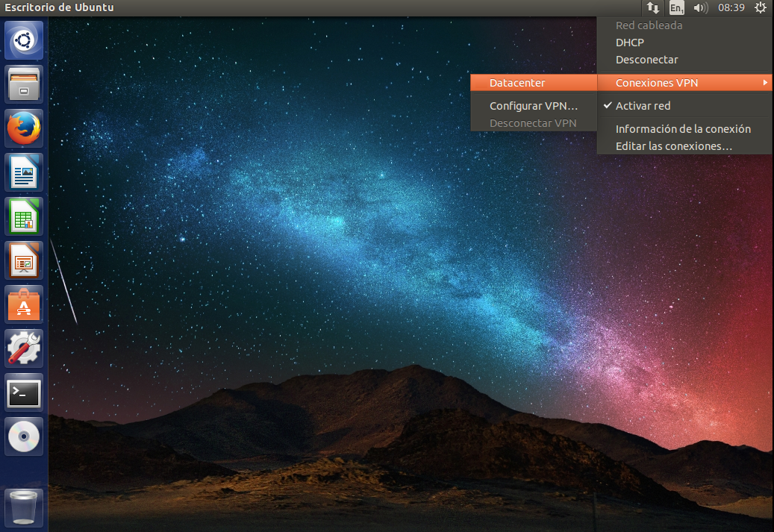Click Desconectar under DHCP connection
The image size is (774, 532).
(x=646, y=60)
